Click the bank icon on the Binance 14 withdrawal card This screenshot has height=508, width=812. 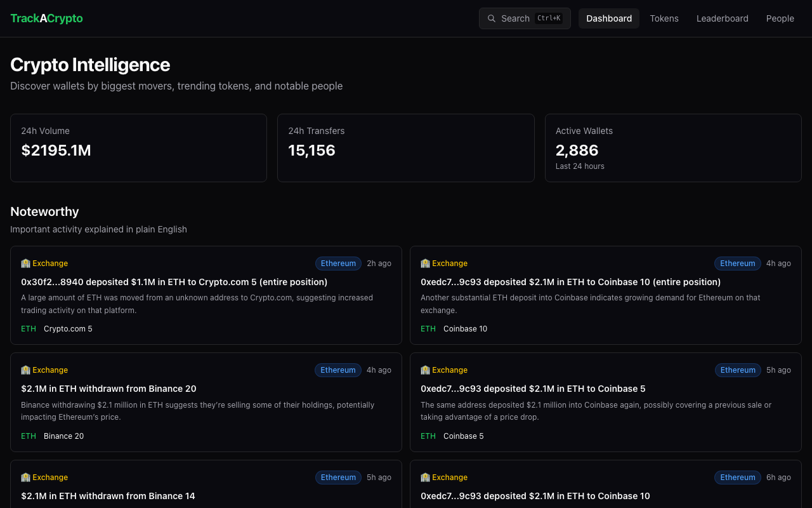point(25,478)
